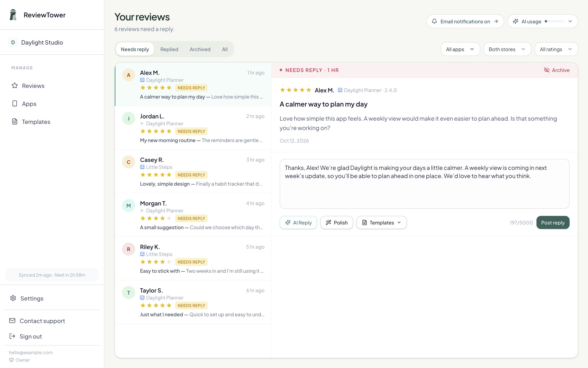Open the All ratings filter
The height and width of the screenshot is (368, 588).
point(556,49)
